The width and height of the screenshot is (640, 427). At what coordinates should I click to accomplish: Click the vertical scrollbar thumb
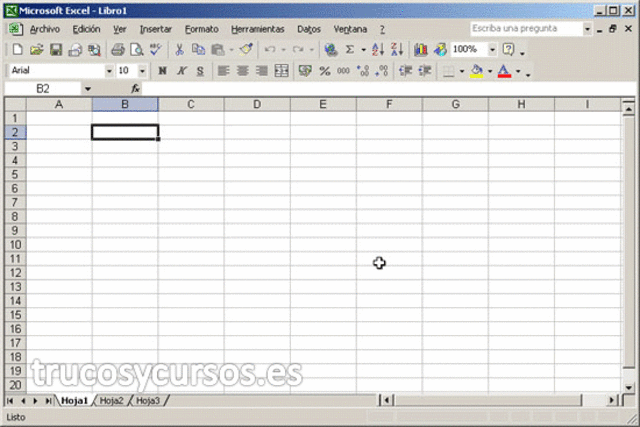tap(629, 242)
